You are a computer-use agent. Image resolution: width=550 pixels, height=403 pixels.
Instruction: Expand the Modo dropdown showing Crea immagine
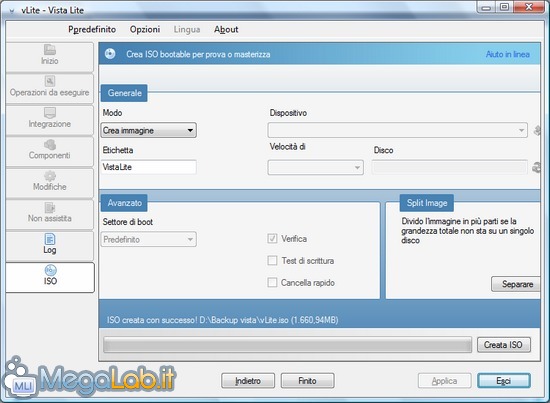coord(149,130)
